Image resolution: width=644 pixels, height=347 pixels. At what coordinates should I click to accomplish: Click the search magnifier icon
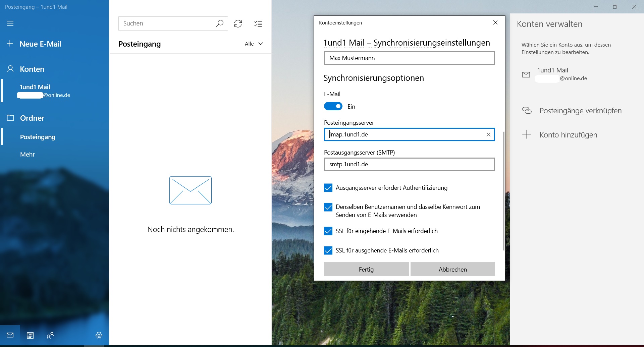219,23
